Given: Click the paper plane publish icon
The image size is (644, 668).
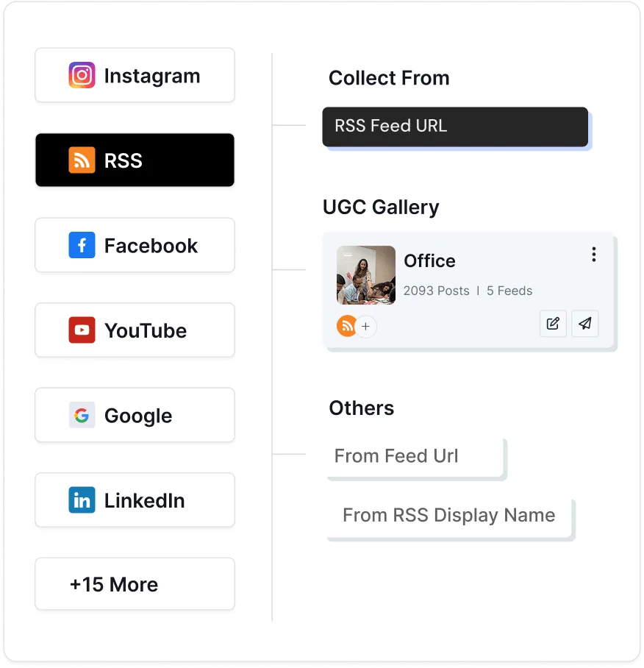Looking at the screenshot, I should tap(585, 324).
